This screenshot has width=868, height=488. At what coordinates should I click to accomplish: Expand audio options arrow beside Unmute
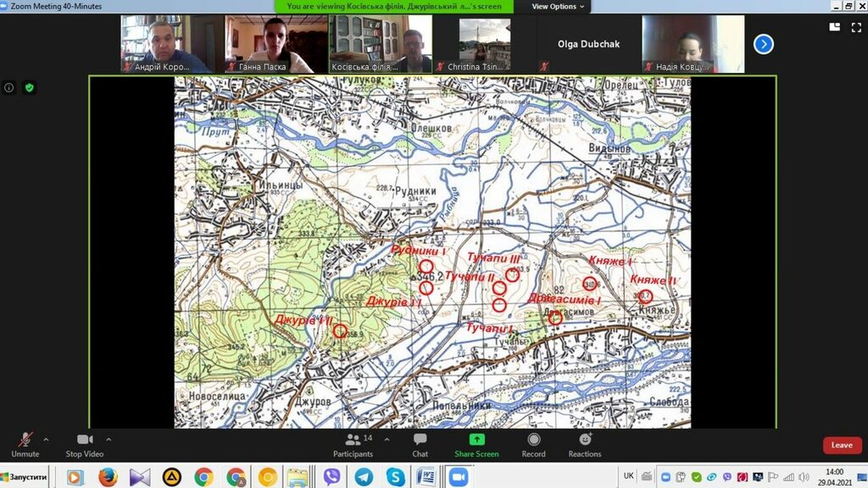click(46, 440)
